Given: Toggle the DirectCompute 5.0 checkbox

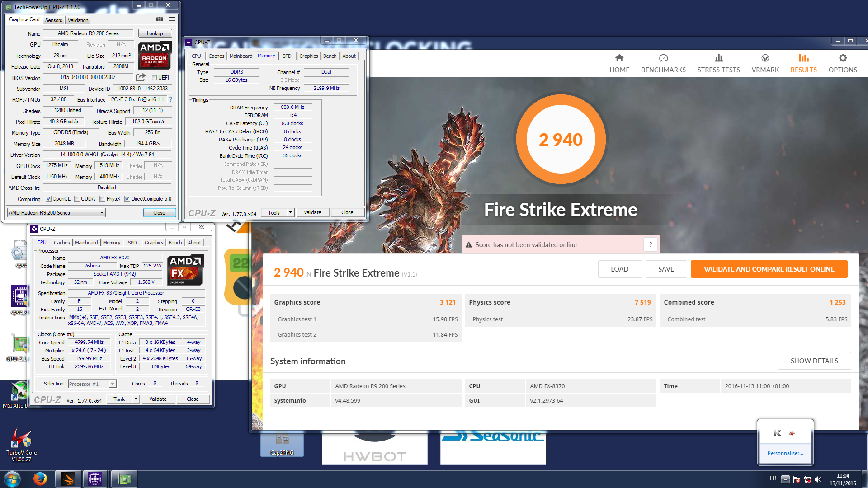Looking at the screenshot, I should (x=127, y=199).
